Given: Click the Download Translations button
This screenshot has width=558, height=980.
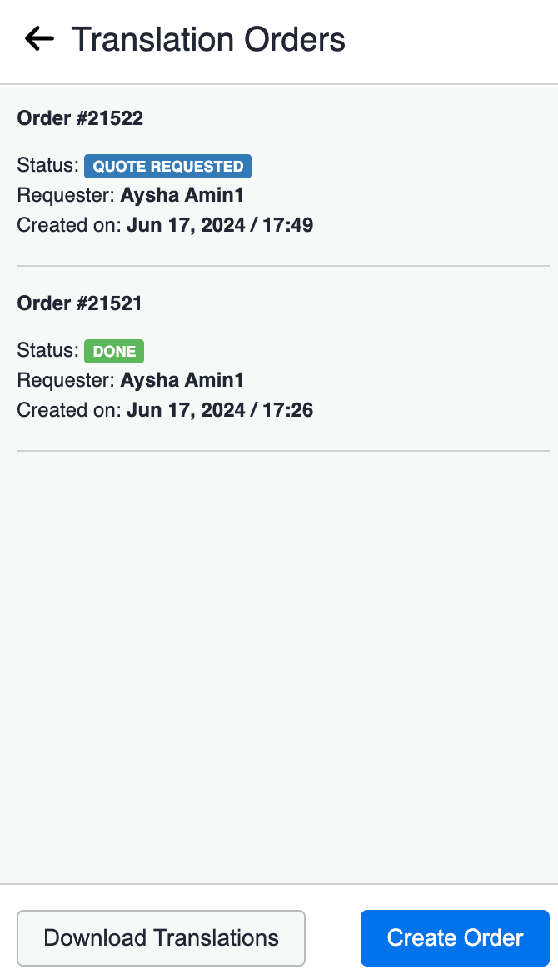Looking at the screenshot, I should 162,938.
